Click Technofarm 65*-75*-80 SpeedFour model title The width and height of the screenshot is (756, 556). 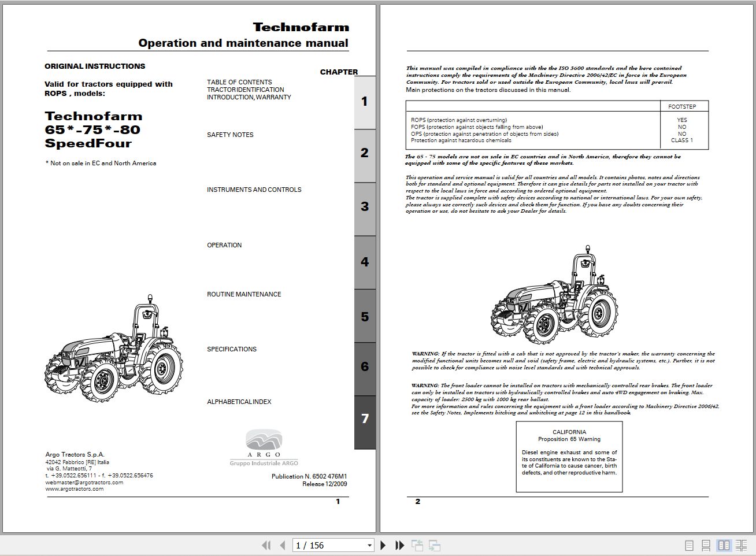coord(93,130)
